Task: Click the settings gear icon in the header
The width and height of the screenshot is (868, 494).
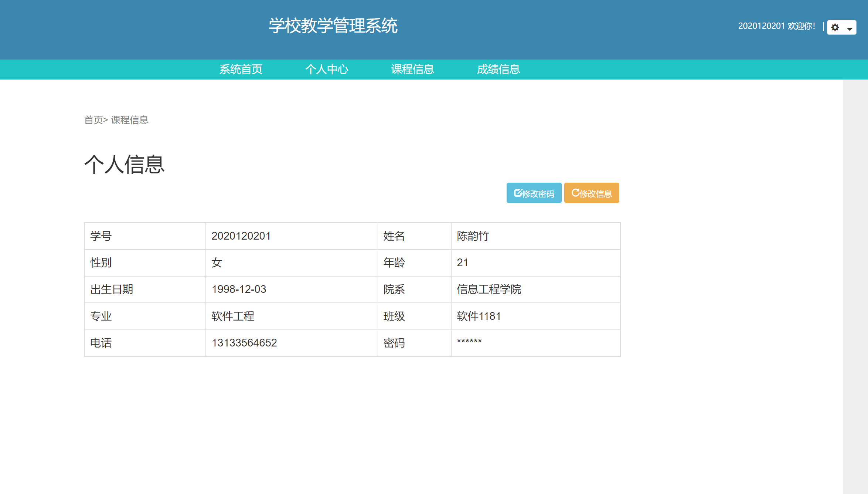Action: [835, 27]
